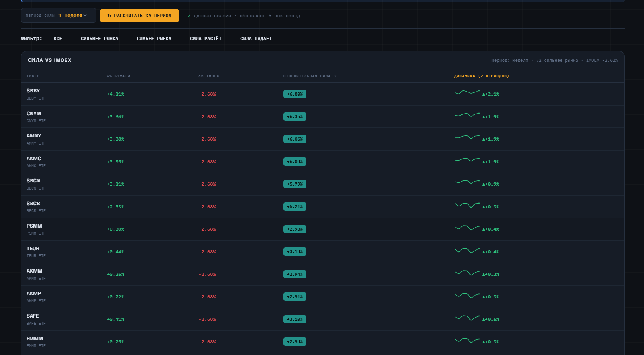The width and height of the screenshot is (644, 355).
Task: Click the +6.80% relative strength badge
Action: coord(295,94)
